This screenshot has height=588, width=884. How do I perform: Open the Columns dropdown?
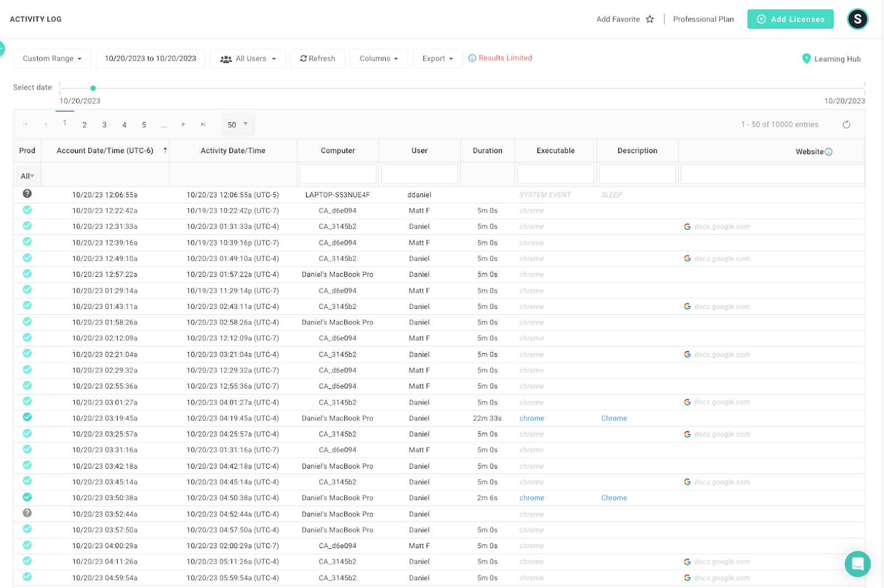point(378,59)
